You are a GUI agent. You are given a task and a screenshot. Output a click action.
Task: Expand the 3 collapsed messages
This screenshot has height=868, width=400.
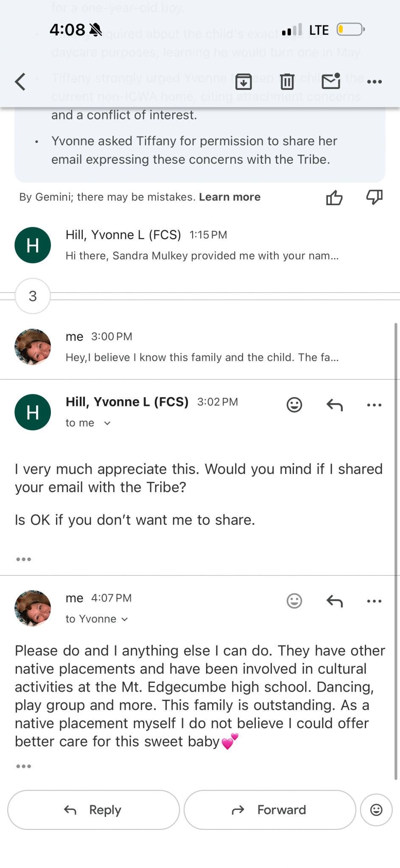coord(33,296)
